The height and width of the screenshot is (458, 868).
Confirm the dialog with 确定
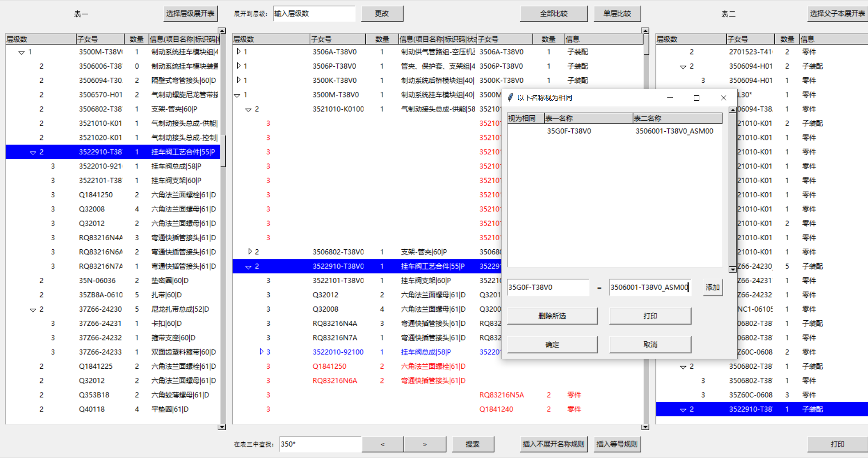pyautogui.click(x=552, y=344)
